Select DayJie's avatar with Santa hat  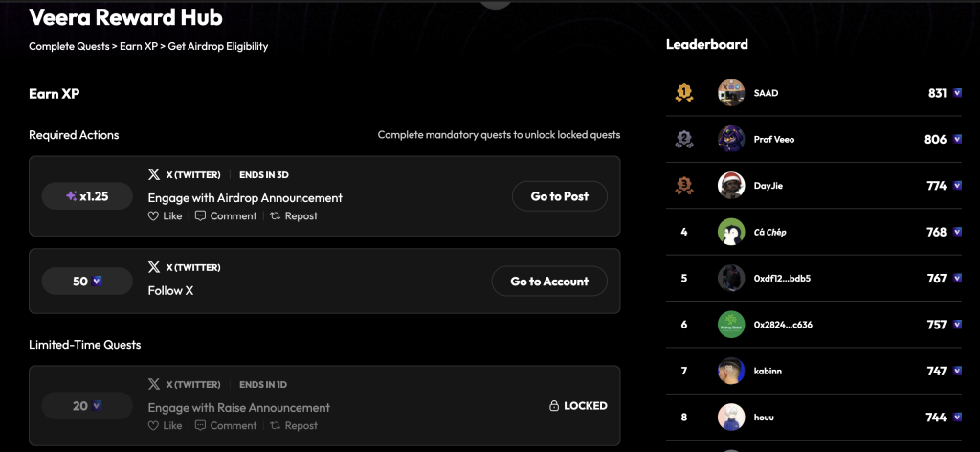[731, 185]
